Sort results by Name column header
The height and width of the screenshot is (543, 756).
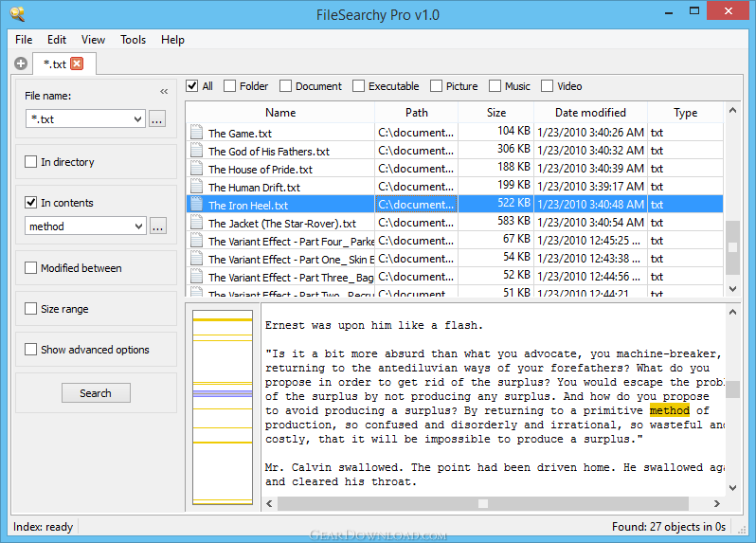point(280,113)
